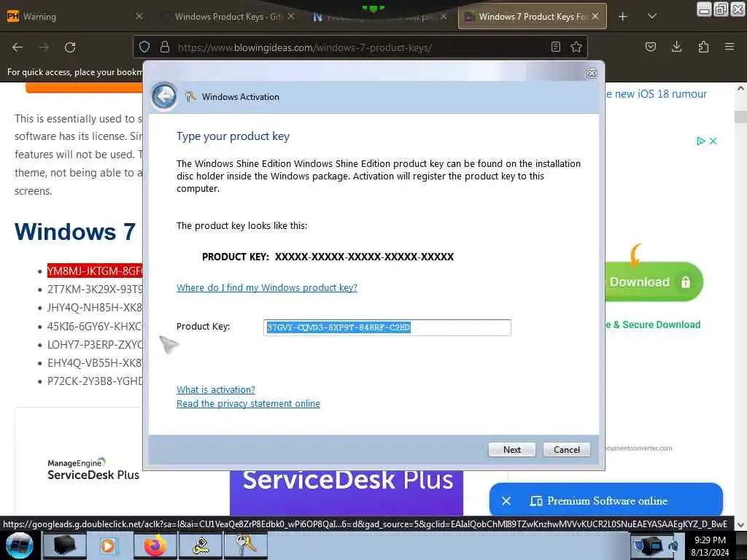
Task: Select the key starting JHY4Q-NH85H
Action: [x=95, y=307]
